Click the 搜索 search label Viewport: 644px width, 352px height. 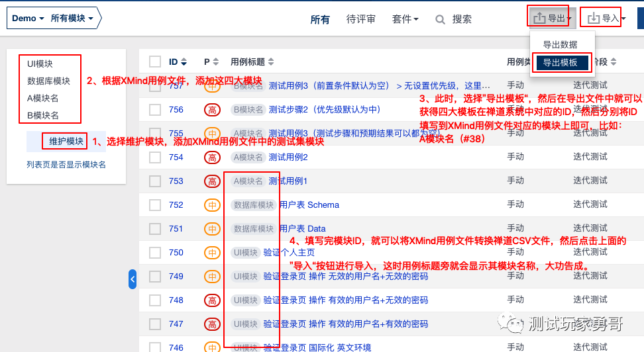point(462,19)
